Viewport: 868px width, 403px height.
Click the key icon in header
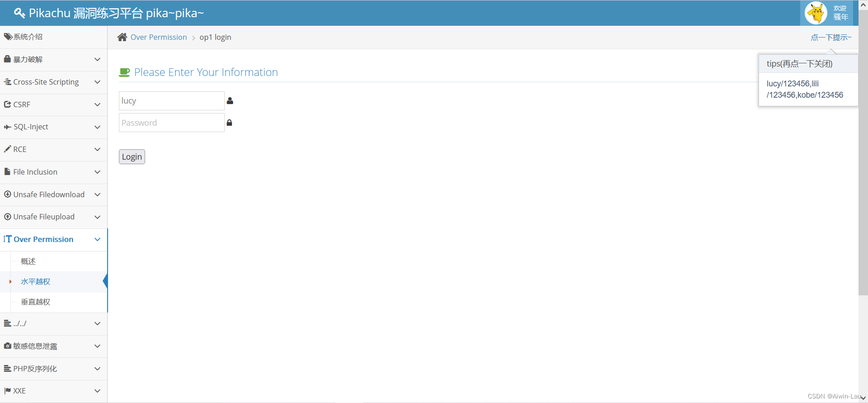(x=19, y=13)
